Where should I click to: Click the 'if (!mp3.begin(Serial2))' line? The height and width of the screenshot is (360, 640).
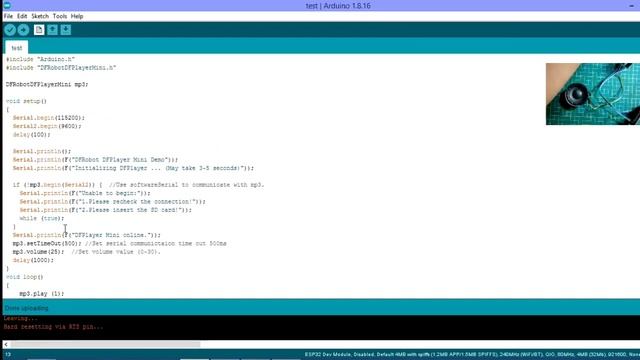138,185
